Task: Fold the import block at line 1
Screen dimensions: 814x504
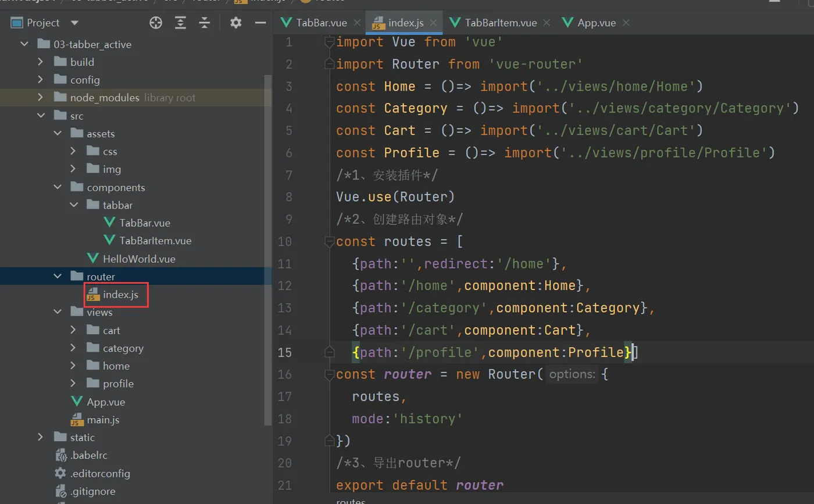Action: [x=329, y=42]
